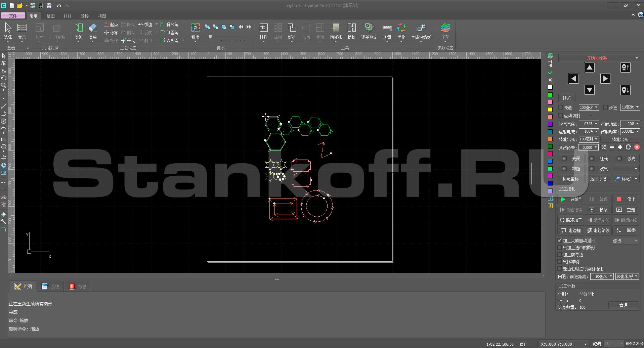Click the 排序 (Sort) icon
Viewport: 644px width, 348px height.
(x=196, y=32)
